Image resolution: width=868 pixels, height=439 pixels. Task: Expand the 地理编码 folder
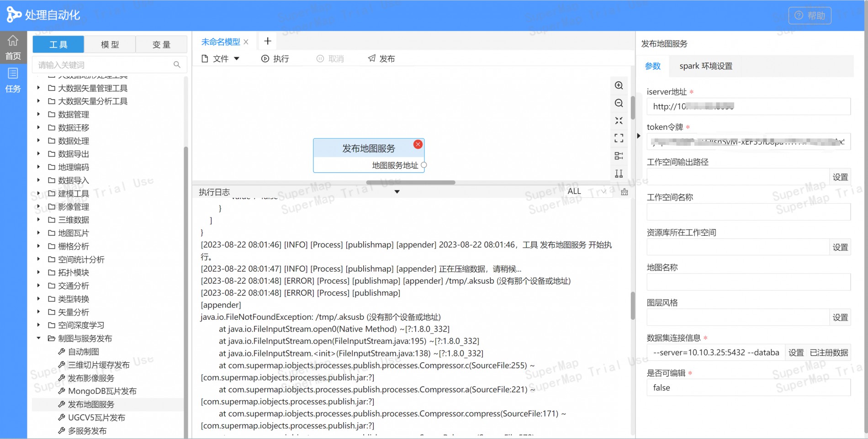click(x=38, y=167)
